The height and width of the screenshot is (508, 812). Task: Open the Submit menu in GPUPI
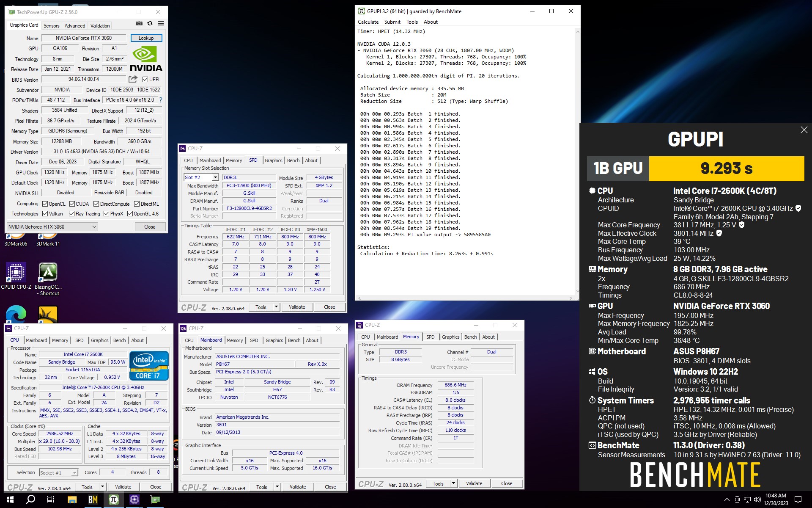point(392,22)
